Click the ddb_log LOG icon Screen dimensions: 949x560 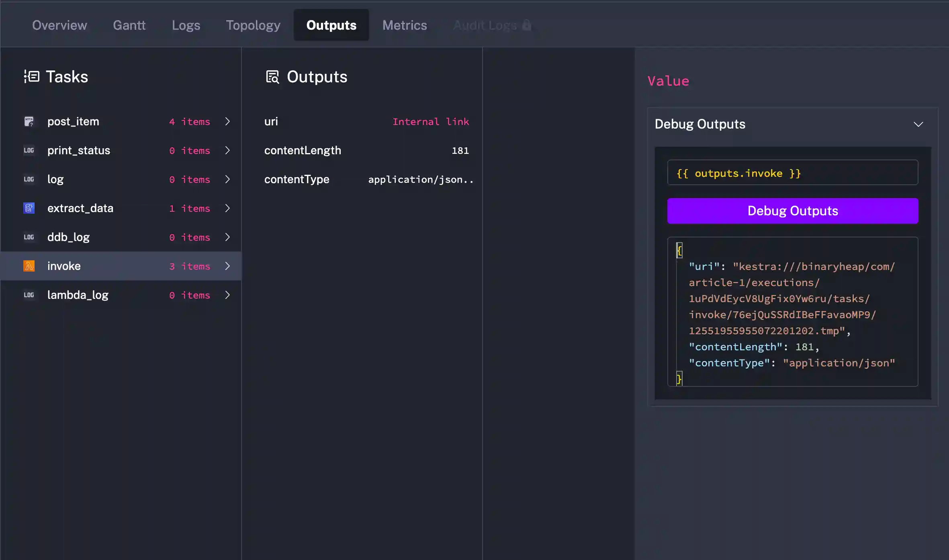29,237
